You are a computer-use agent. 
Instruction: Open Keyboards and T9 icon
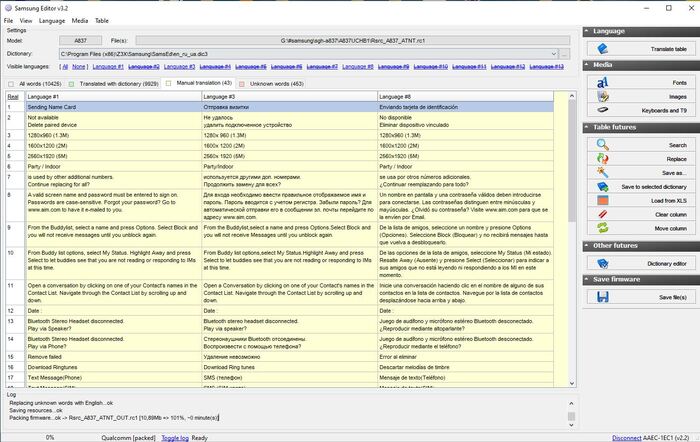(603, 110)
